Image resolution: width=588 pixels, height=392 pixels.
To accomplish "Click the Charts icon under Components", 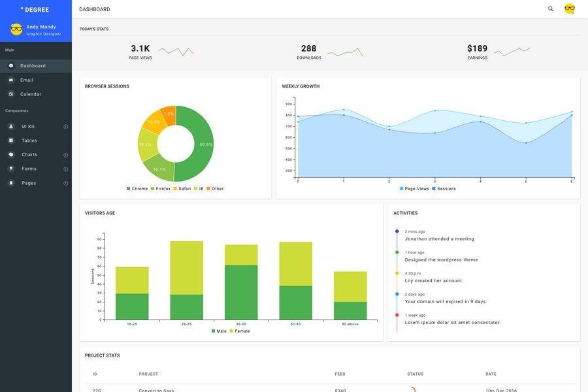I will tap(10, 153).
